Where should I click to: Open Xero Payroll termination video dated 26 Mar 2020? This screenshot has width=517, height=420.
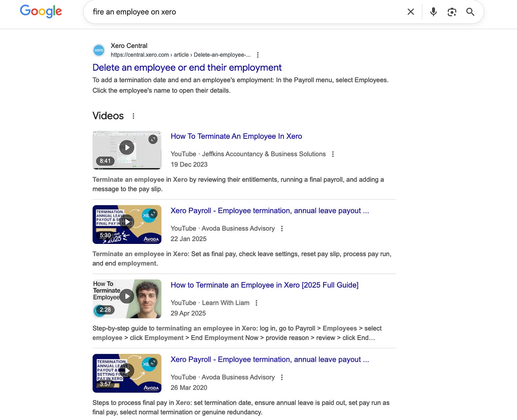coord(270,359)
